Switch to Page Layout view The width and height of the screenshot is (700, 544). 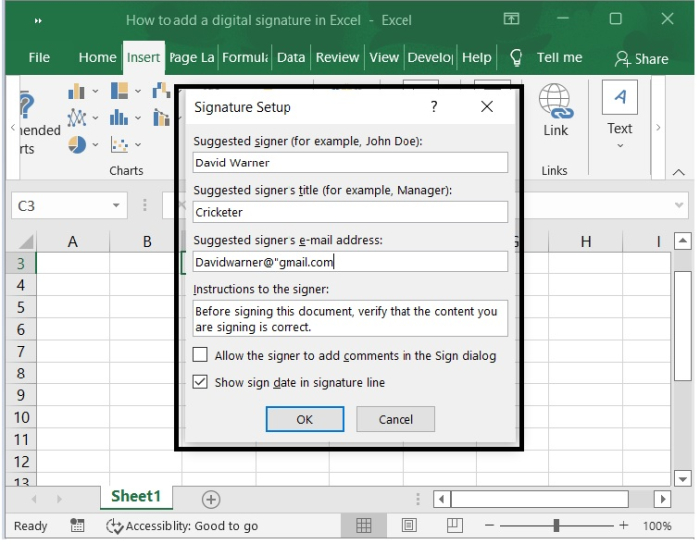409,526
